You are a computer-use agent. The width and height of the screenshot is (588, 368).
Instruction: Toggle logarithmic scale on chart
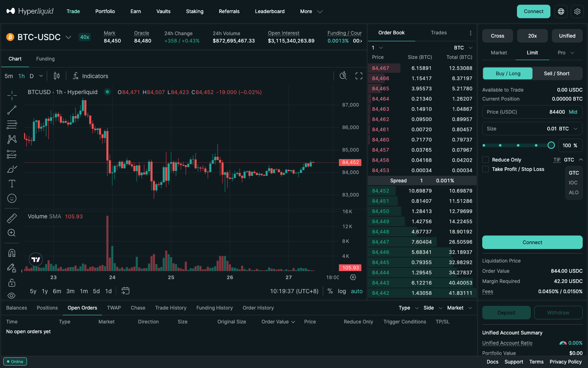pos(342,291)
